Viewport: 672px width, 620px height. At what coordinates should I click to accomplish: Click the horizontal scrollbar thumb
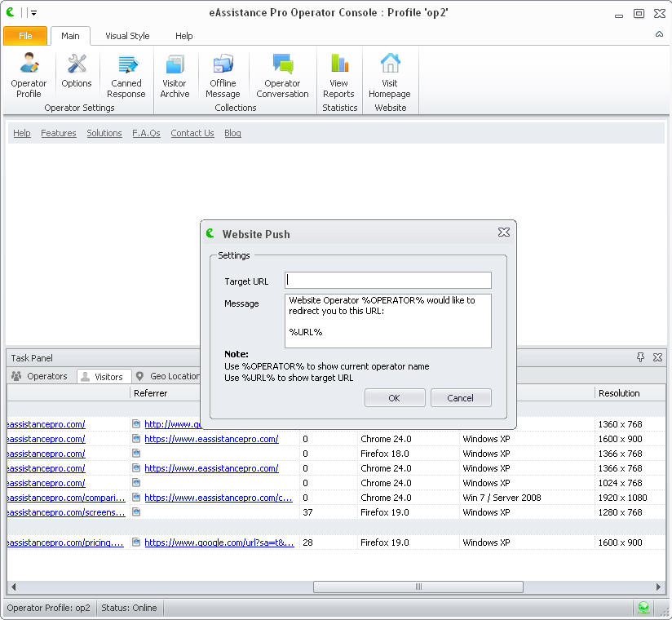[418, 587]
